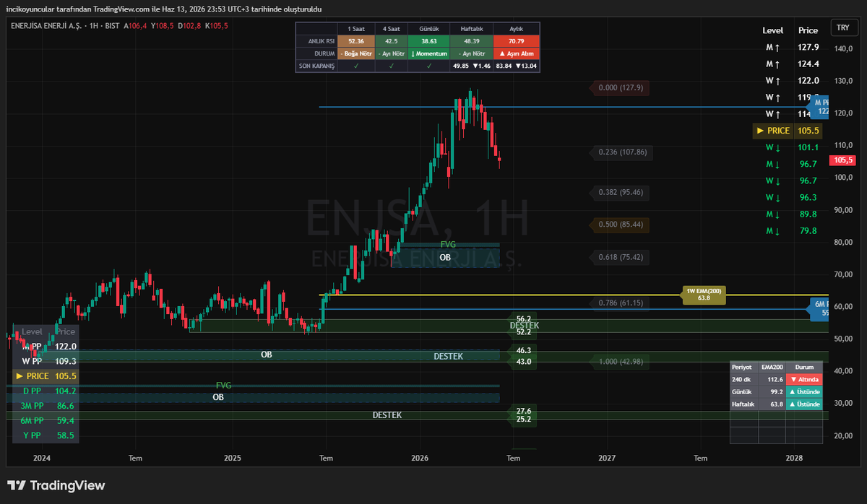Screen dimensions: 867x504
Task: Click the 0.236 (107.86) Fibonacci label
Action: tap(623, 152)
